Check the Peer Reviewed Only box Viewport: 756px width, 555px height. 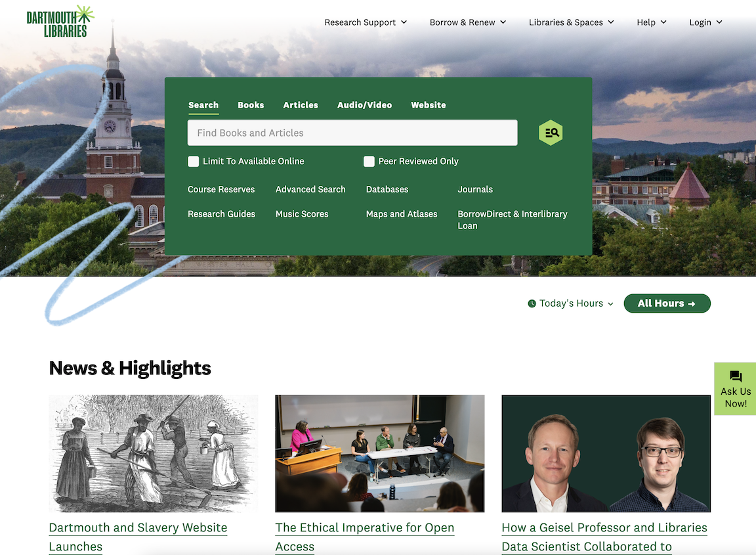click(x=369, y=161)
